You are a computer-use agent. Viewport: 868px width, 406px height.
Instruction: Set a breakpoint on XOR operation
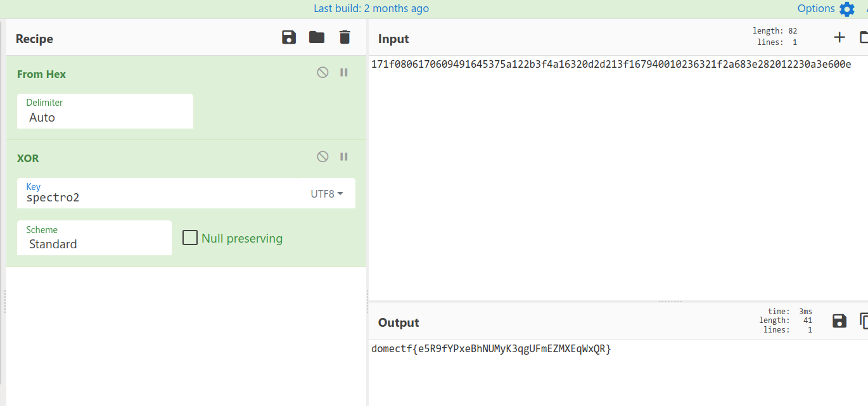click(x=344, y=156)
